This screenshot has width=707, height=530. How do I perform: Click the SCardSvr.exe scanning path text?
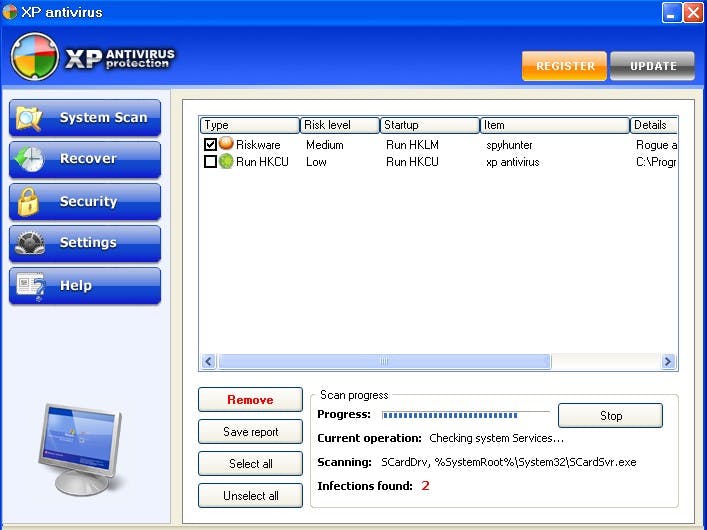509,462
